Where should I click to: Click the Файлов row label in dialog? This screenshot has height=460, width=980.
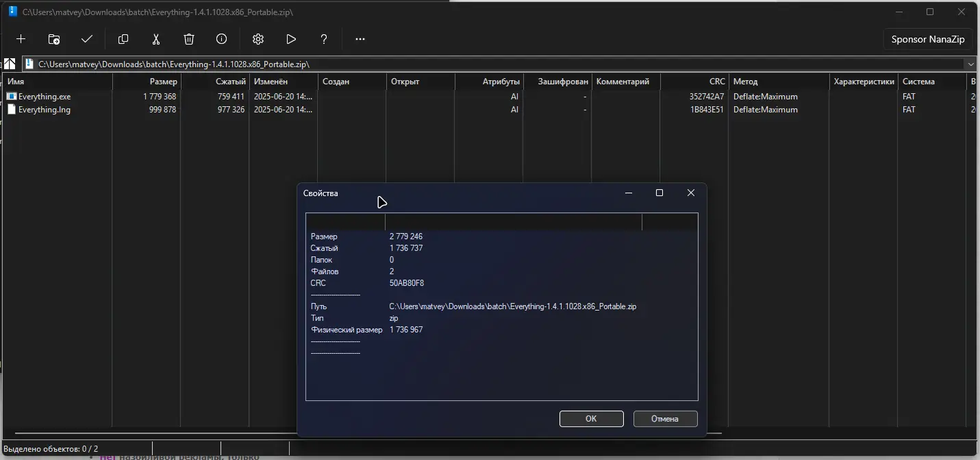click(x=325, y=271)
